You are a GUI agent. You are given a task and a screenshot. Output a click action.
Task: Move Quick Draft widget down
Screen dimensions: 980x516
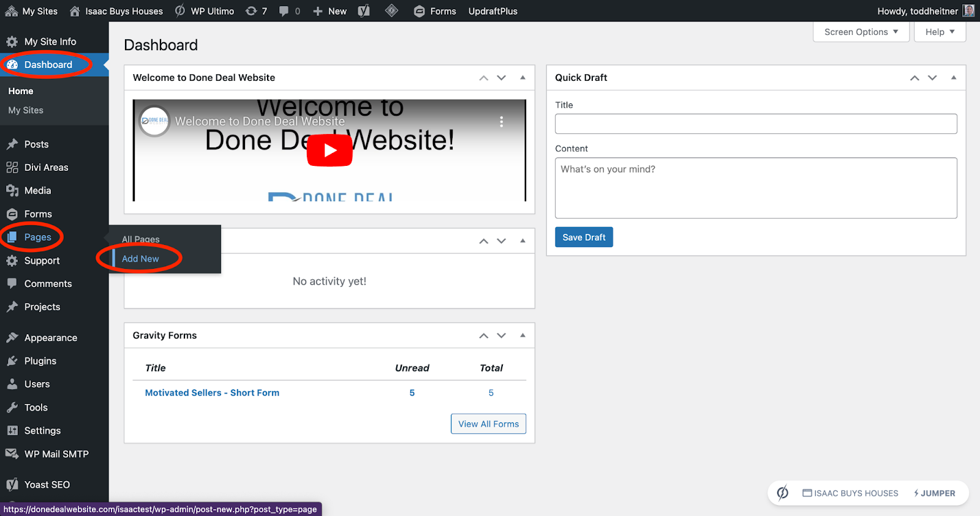[932, 78]
